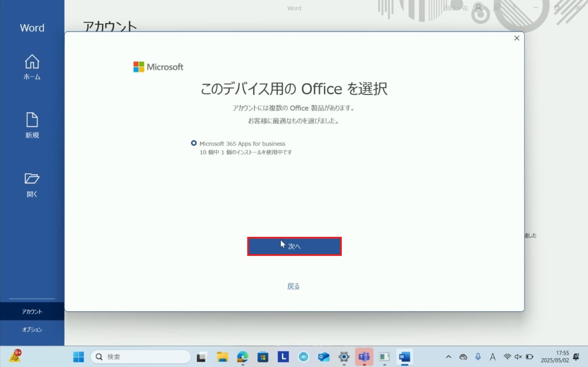
Task: Click the user account icon in Word title bar
Action: tap(478, 8)
